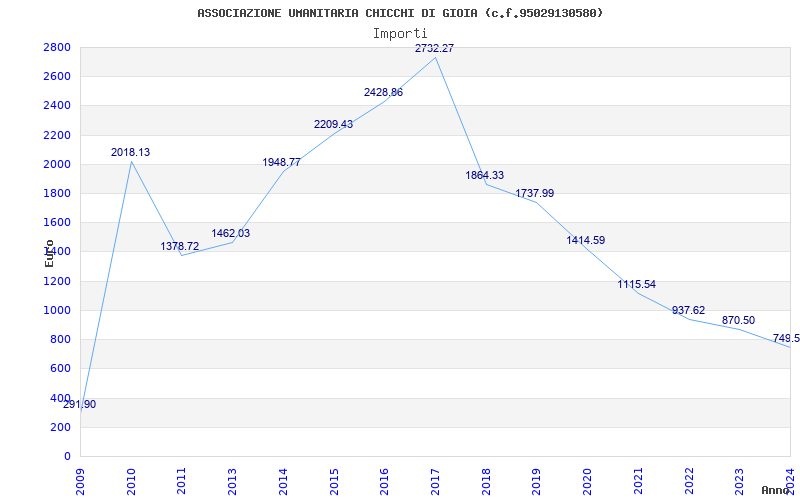Image resolution: width=800 pixels, height=500 pixels.
Task: Select the 2209.43 data label
Action: pyautogui.click(x=333, y=124)
